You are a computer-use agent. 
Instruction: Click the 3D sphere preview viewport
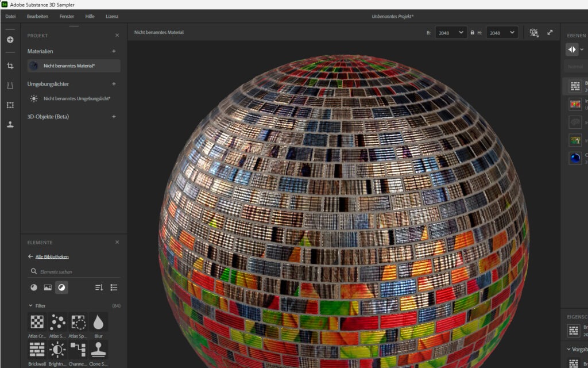[x=344, y=210]
